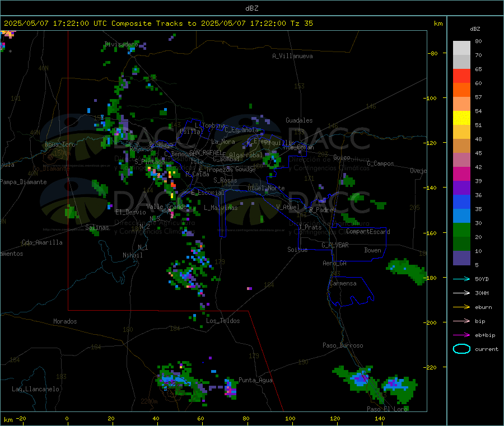Click the 'Pampa_Diamante' map label

(x=24, y=182)
